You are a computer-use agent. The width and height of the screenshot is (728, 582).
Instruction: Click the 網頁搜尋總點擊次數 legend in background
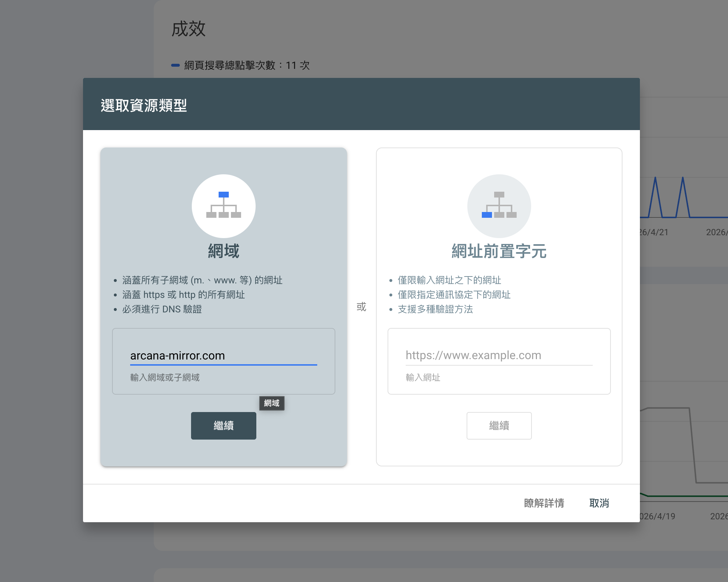(x=241, y=65)
